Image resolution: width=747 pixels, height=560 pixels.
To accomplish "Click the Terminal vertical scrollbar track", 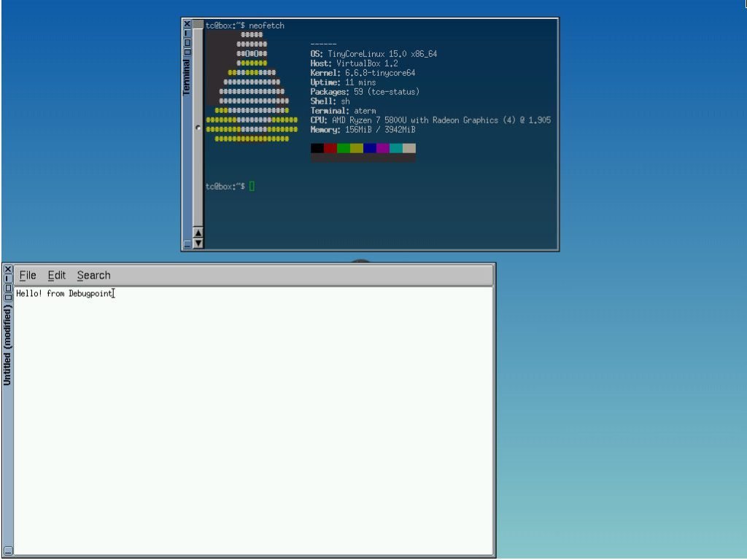I will click(198, 128).
